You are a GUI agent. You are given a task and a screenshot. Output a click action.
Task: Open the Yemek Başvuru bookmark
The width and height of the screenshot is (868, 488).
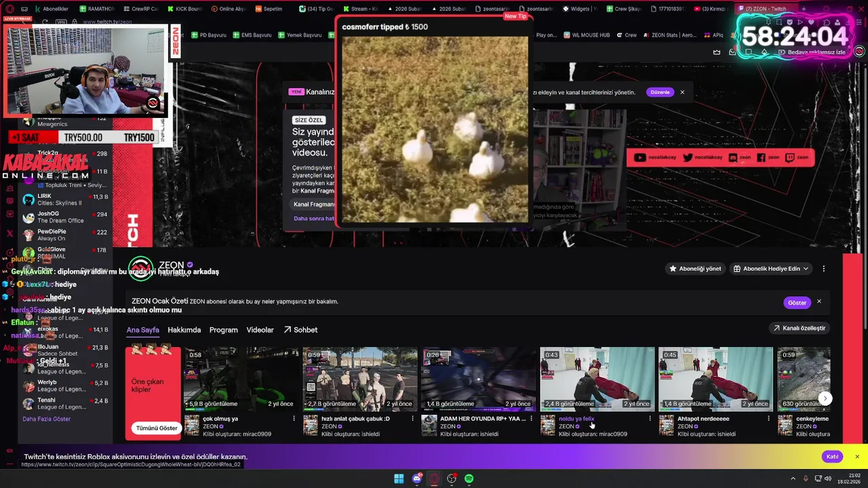tap(300, 35)
